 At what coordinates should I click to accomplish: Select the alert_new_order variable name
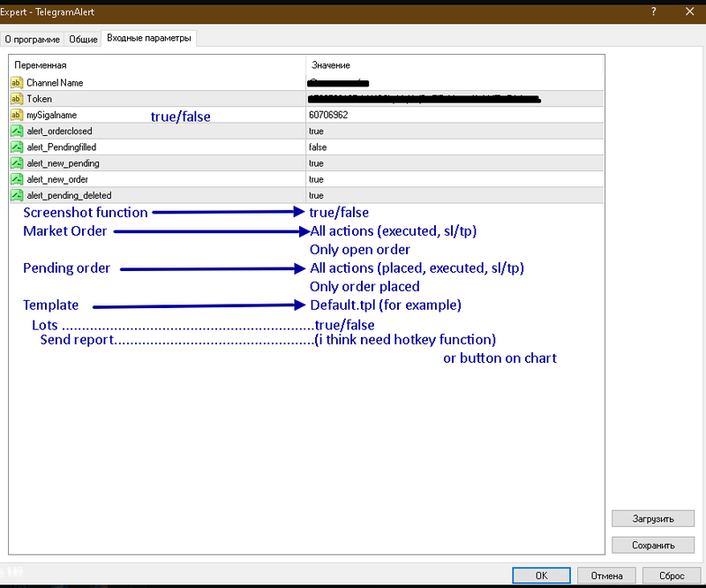tap(57, 179)
